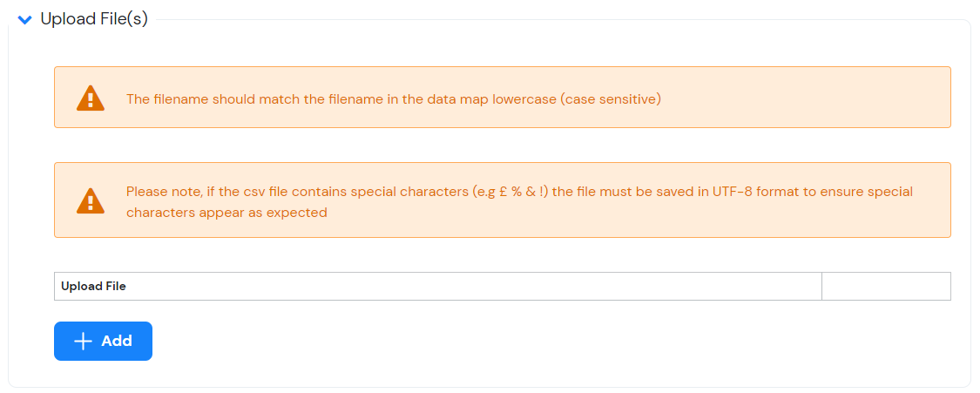Click the Upload File(s) section title
This screenshot has height=393, width=980.
(94, 19)
